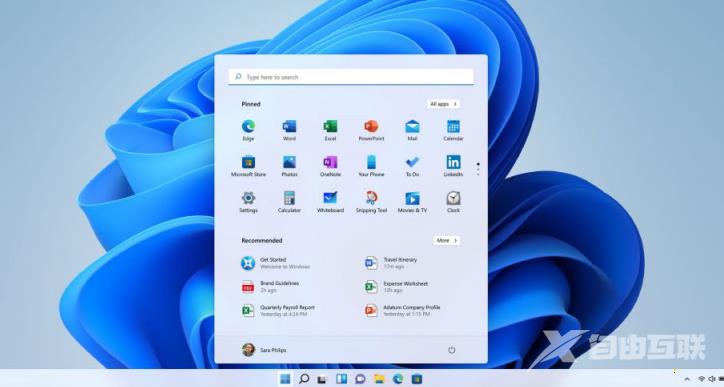Screen dimensions: 724x387
Task: Open Search from the taskbar
Action: click(304, 379)
